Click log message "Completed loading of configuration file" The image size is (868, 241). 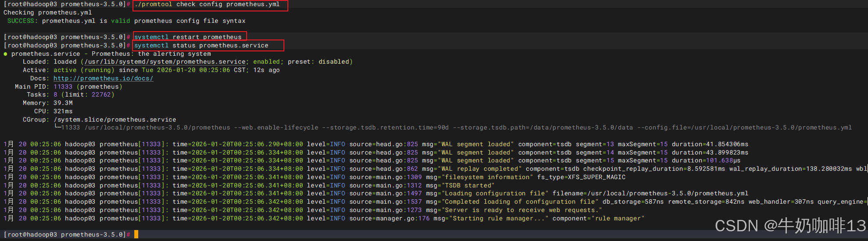point(520,201)
